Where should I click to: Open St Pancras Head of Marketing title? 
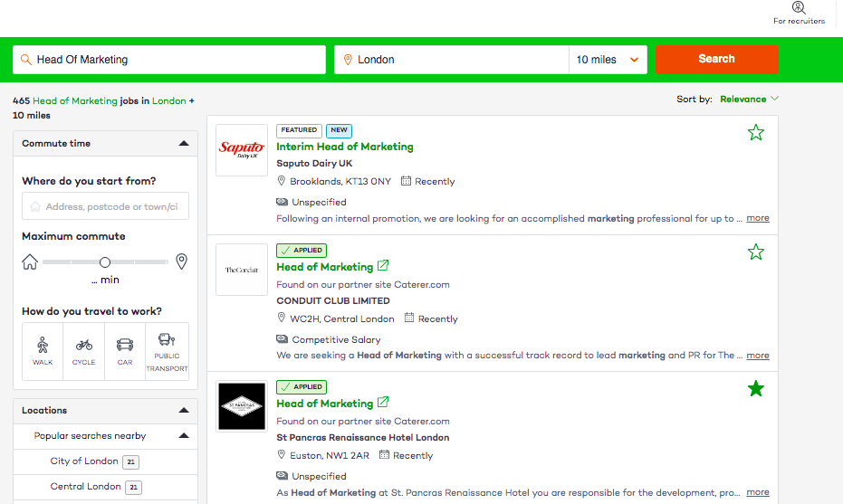pyautogui.click(x=325, y=404)
